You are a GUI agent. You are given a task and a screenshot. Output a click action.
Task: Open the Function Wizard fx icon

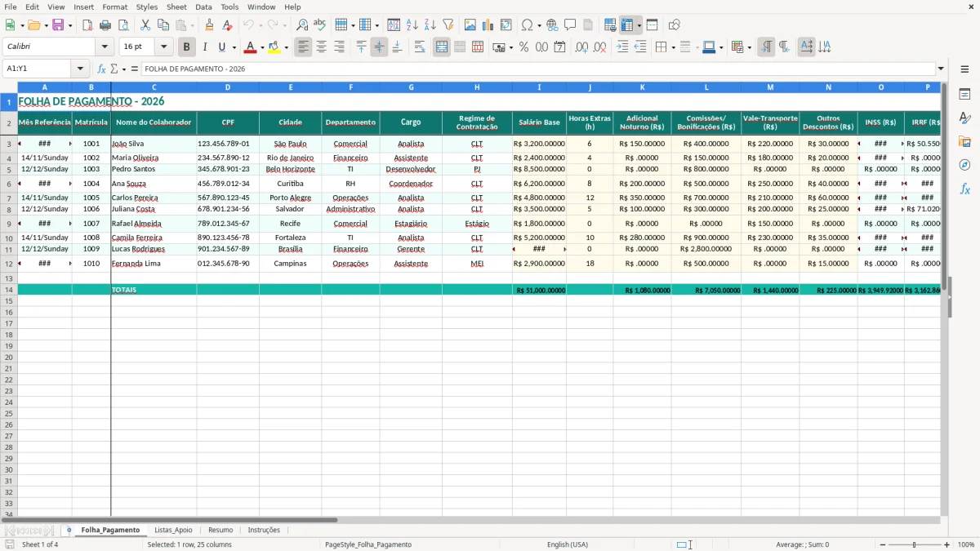point(101,69)
